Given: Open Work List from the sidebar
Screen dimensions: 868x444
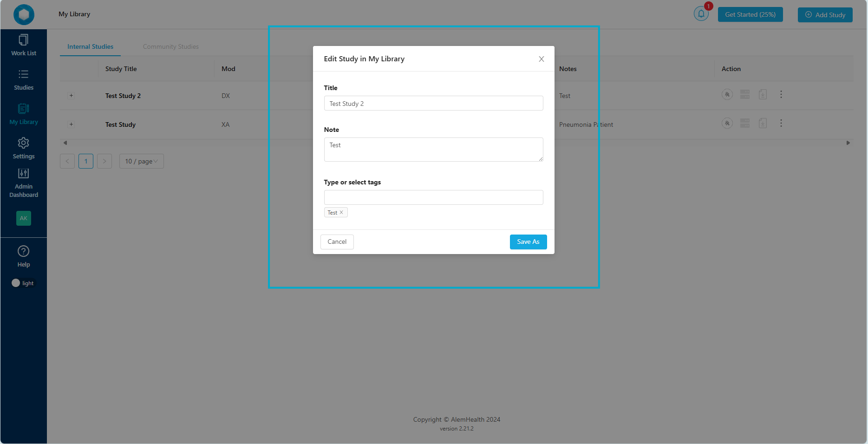Looking at the screenshot, I should tap(24, 46).
